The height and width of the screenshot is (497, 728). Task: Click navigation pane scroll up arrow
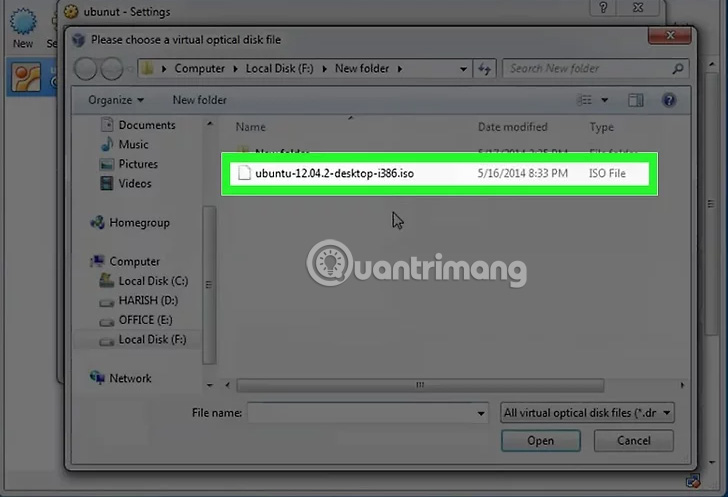(210, 124)
